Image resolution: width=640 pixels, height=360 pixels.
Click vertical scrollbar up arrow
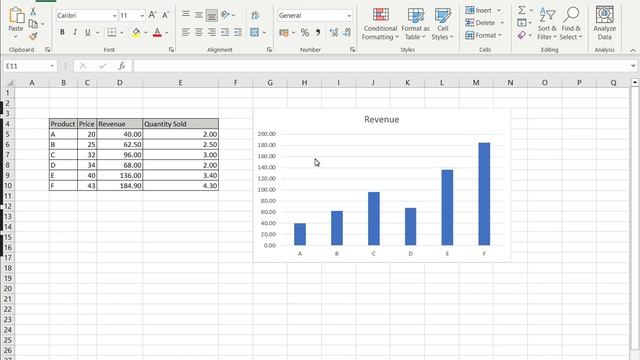(635, 82)
